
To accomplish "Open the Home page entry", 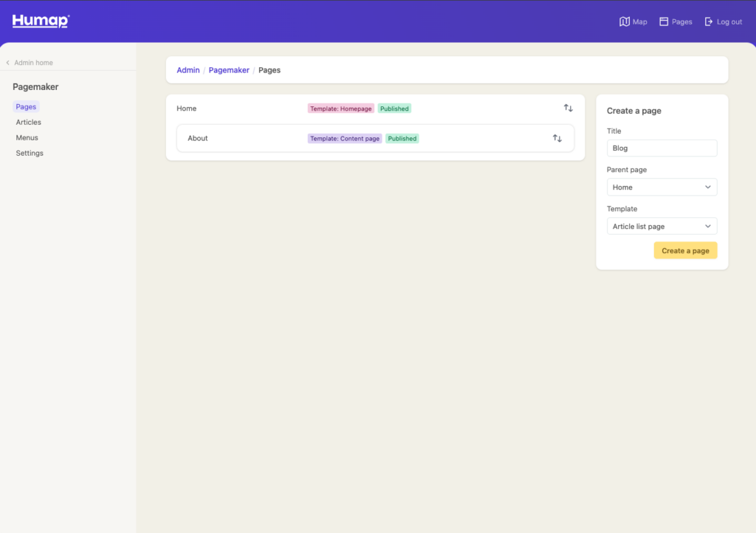I will click(x=187, y=109).
